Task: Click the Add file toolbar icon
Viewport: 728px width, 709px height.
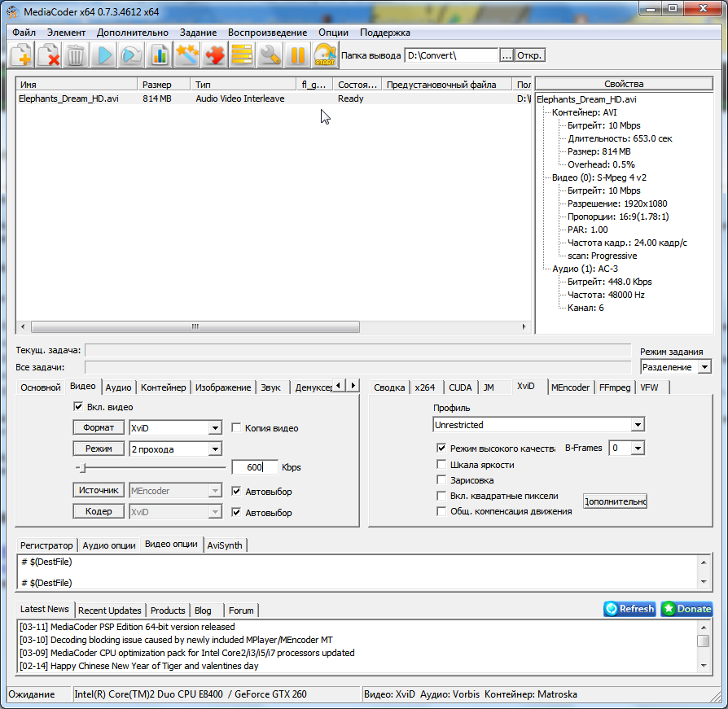Action: tap(21, 55)
